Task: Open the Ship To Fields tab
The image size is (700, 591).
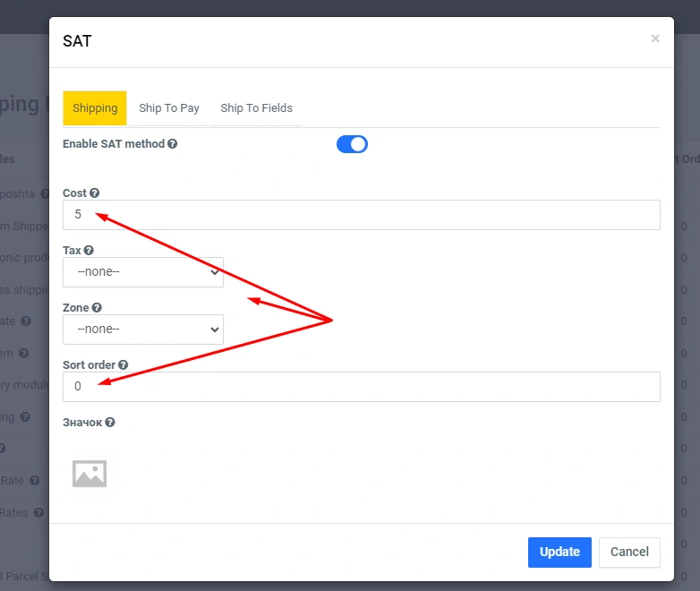Action: pos(256,108)
